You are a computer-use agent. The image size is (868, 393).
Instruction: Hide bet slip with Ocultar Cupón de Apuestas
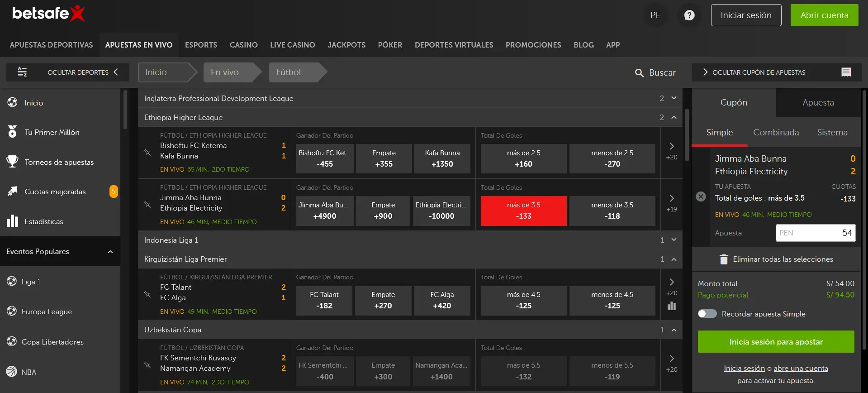(777, 72)
